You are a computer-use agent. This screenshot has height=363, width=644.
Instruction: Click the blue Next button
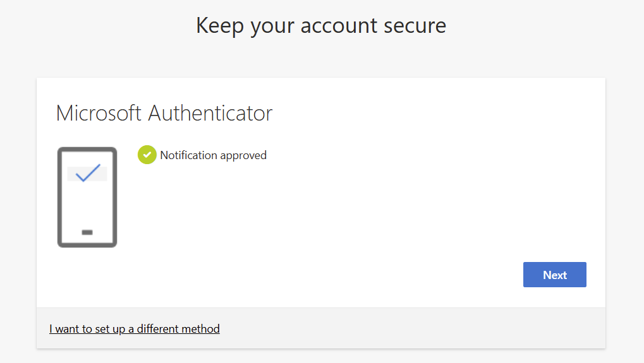click(554, 275)
